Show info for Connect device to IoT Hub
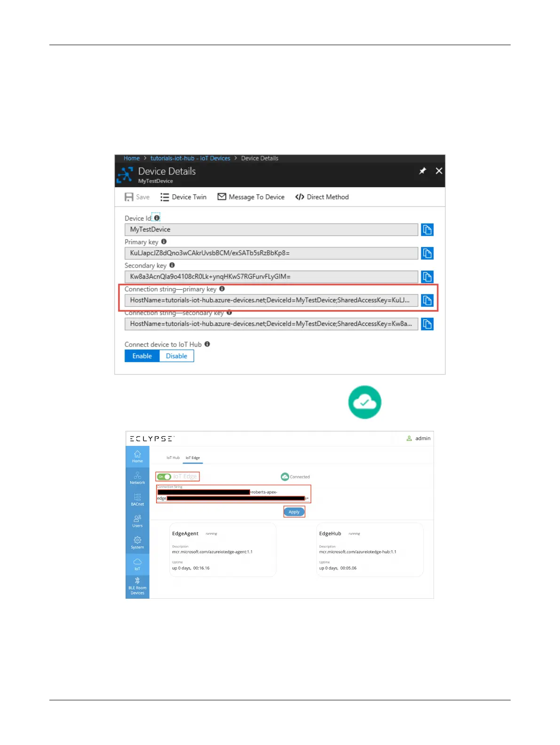The image size is (560, 745). point(207,344)
